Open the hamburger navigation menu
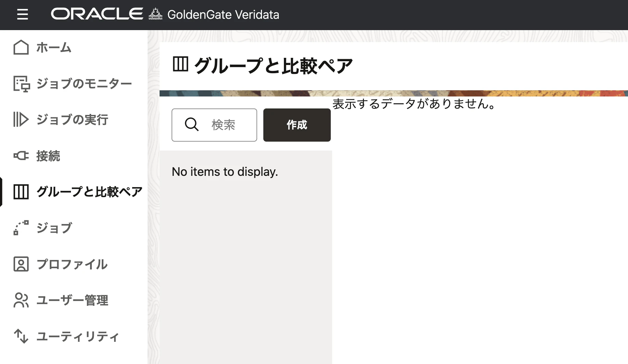Screen dimensions: 628x364 coord(23,14)
